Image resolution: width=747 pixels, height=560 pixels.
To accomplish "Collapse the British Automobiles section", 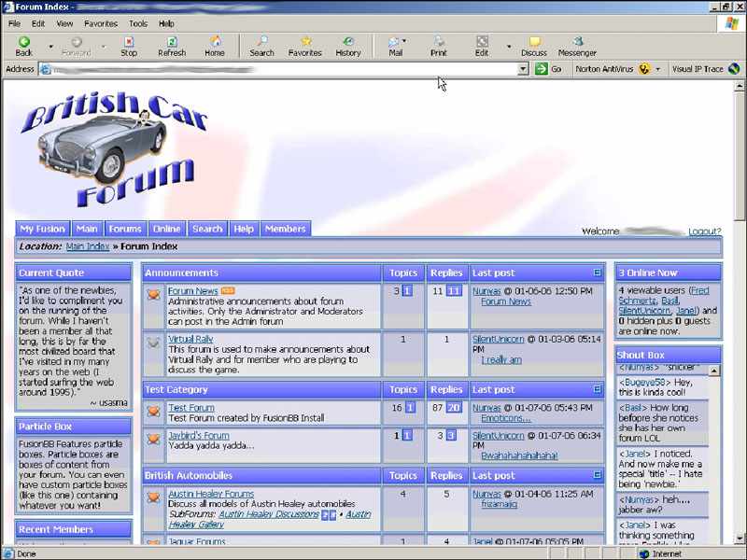I will [598, 475].
